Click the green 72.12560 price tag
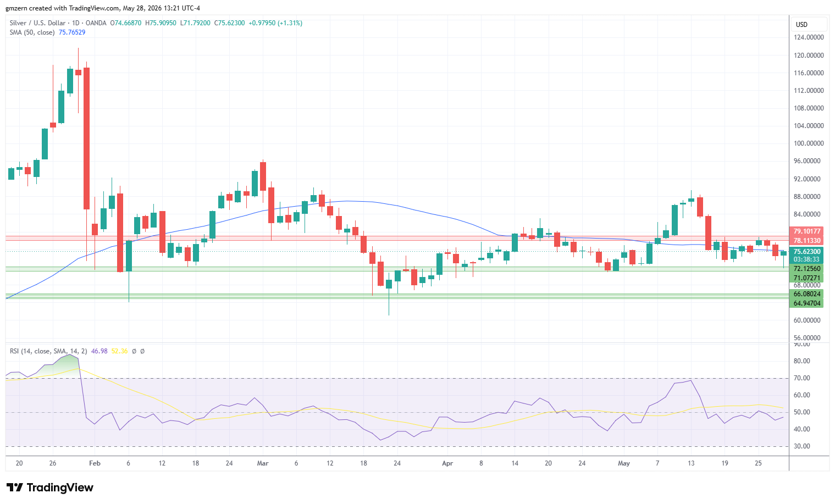Viewport: 835px width, 504px height. 807,269
